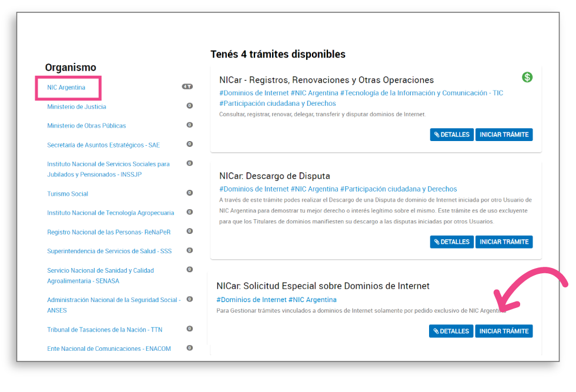Click the green dollar sign icon
This screenshot has height=392, width=576.
coord(527,77)
